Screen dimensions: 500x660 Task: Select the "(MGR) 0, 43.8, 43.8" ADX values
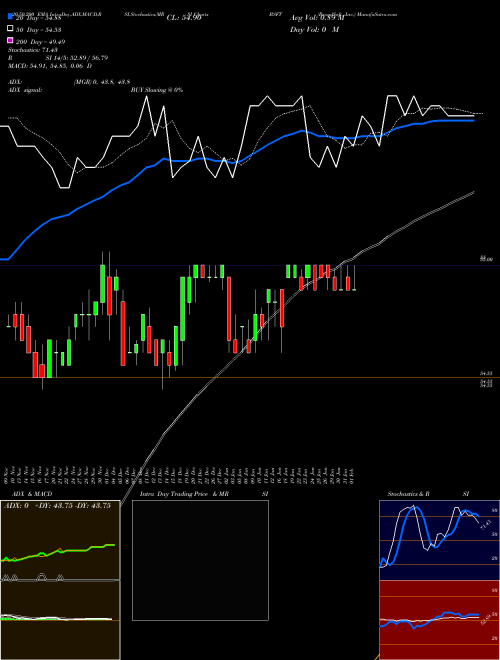(x=102, y=82)
